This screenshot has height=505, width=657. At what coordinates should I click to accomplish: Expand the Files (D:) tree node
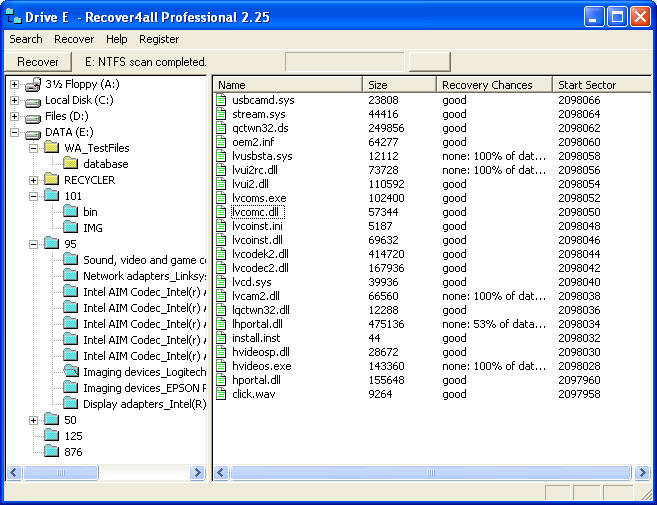[14, 117]
